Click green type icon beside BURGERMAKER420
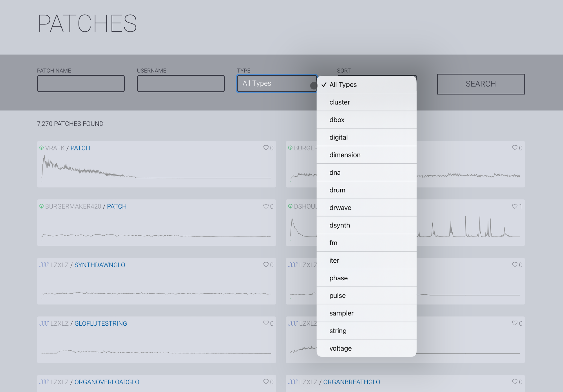The image size is (563, 392). point(41,206)
